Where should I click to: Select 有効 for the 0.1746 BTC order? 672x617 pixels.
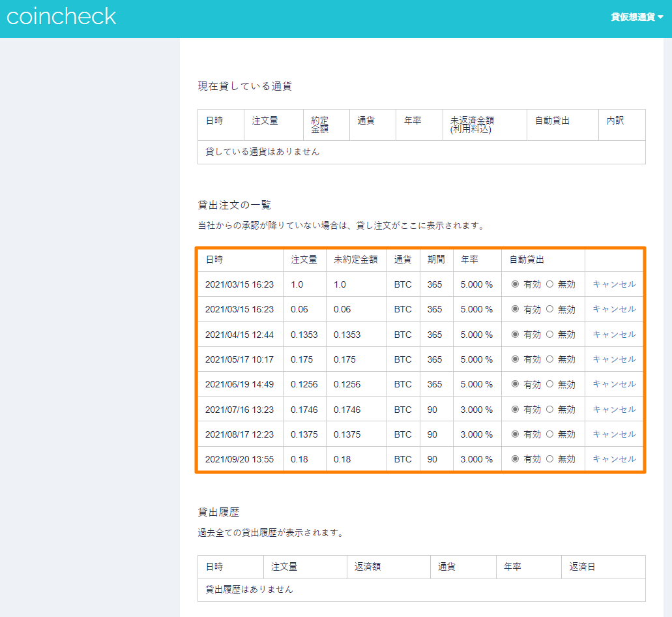click(x=515, y=410)
